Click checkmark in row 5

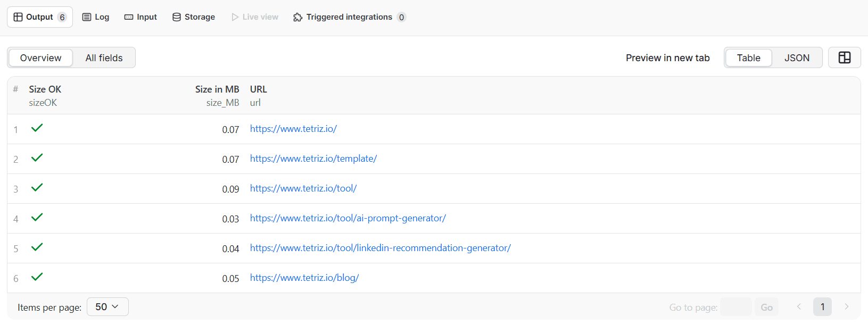(x=37, y=247)
